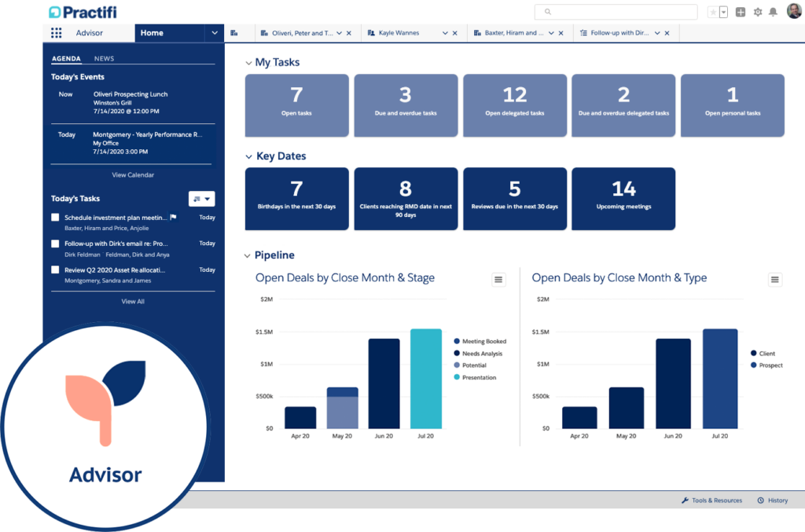805x532 pixels.
Task: Click View Calendar under Today's Events
Action: tap(132, 174)
